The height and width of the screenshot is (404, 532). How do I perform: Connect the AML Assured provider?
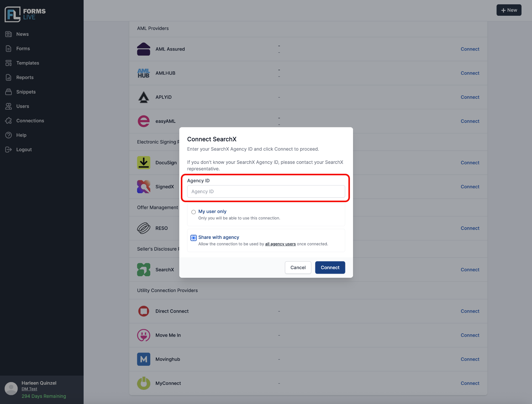[470, 49]
